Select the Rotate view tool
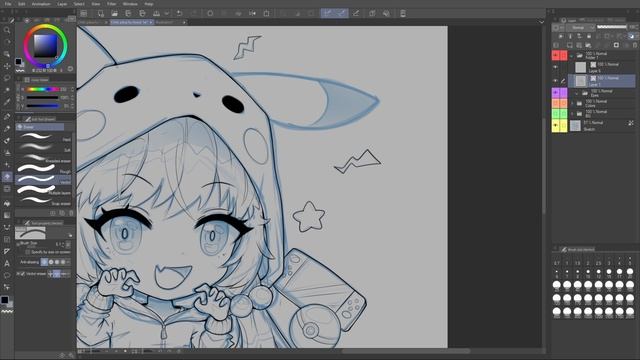 click(x=7, y=42)
